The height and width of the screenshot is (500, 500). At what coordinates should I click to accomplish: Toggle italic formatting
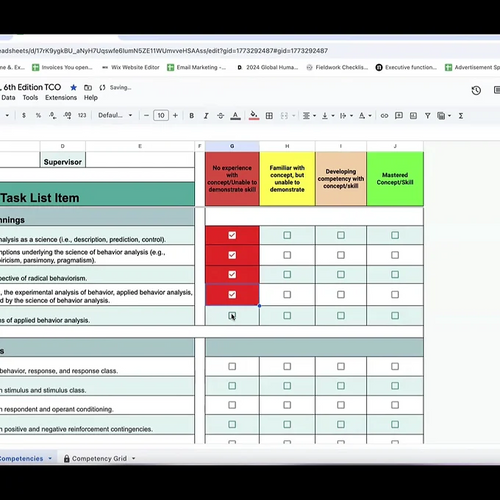206,115
